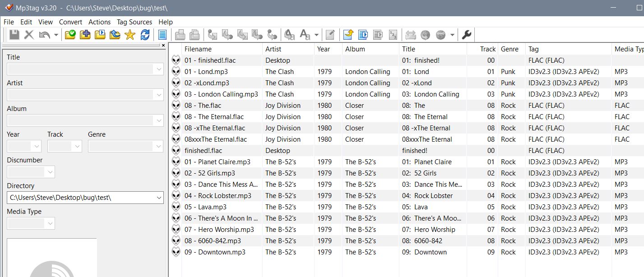The height and width of the screenshot is (277, 644).
Task: Open the View menu
Action: [46, 22]
